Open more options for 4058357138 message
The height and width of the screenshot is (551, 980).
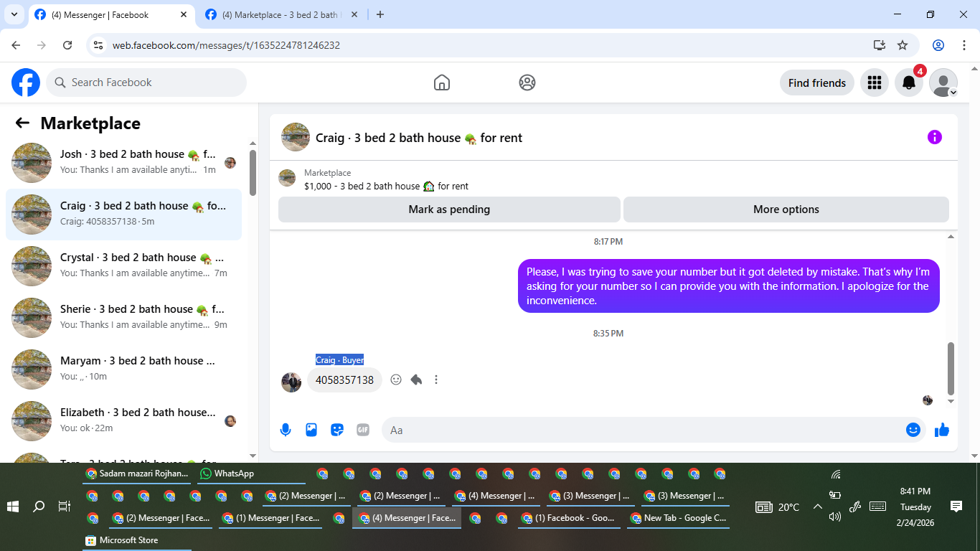(436, 380)
